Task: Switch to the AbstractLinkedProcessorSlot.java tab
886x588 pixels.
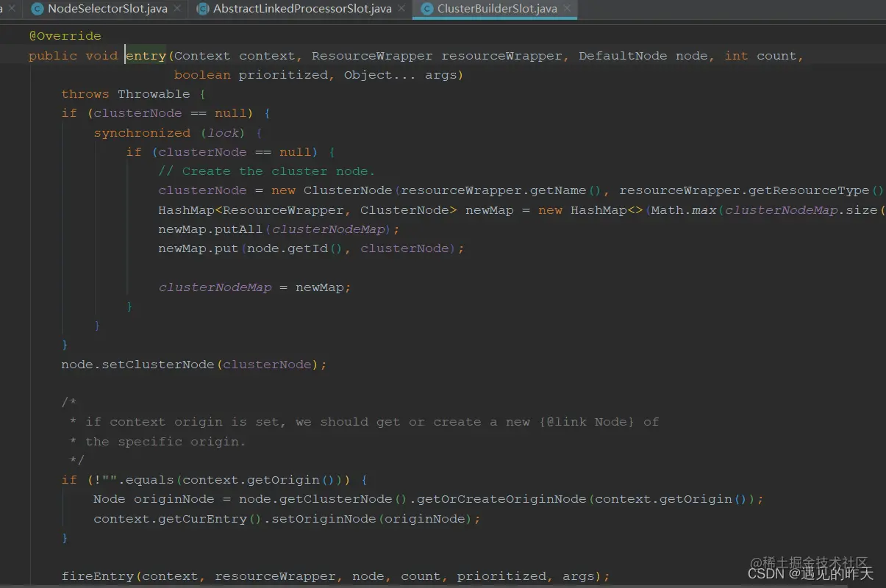Action: point(302,9)
